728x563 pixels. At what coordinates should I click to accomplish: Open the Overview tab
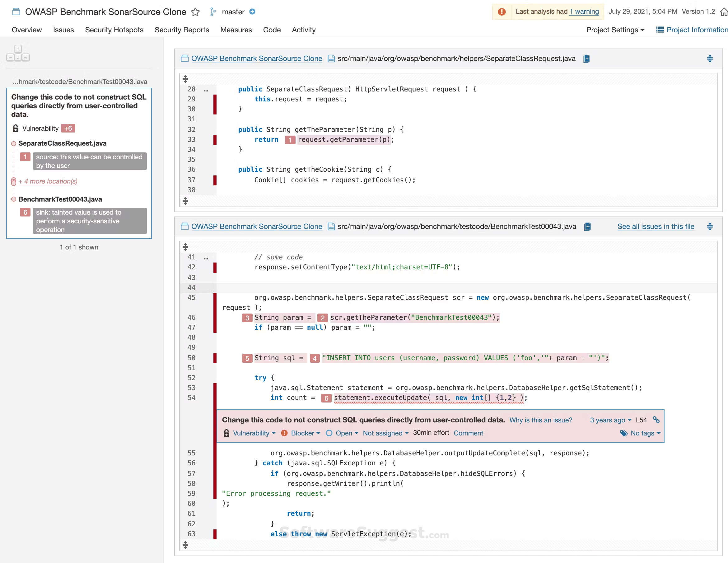[27, 30]
